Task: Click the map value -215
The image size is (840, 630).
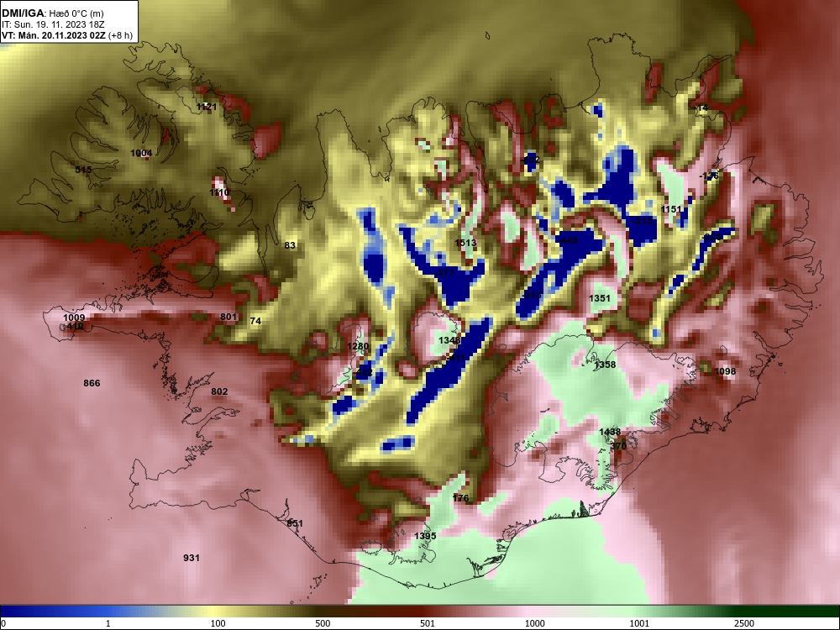Action: click(x=643, y=221)
